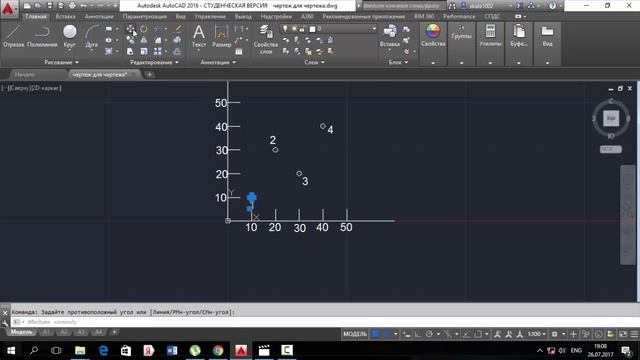The image size is (640, 360).
Task: Open Google Chrome from the taskbar
Action: (218, 350)
